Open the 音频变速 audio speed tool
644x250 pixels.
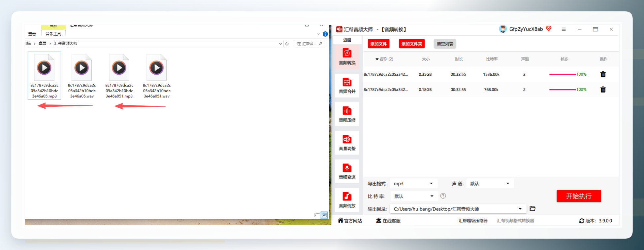point(347,171)
